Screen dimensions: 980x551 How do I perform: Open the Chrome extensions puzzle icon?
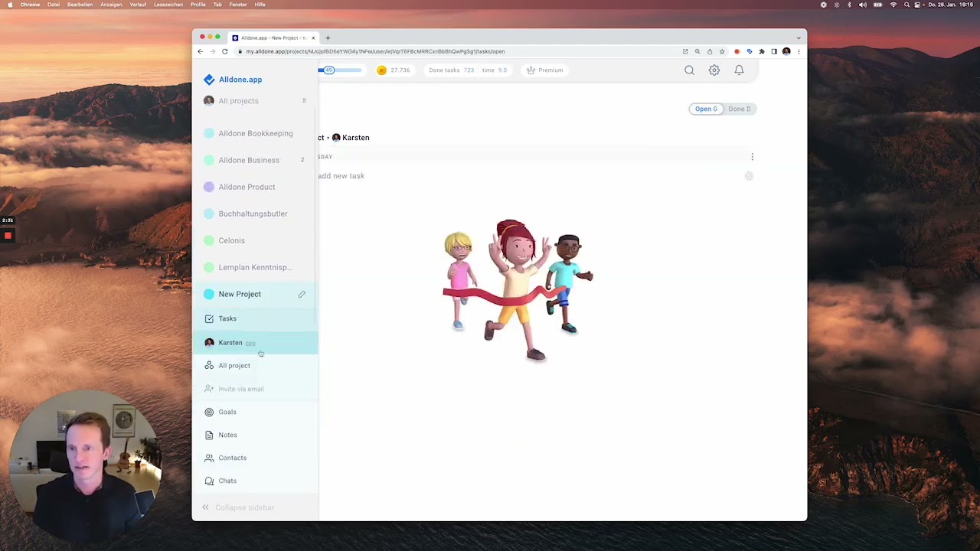pos(762,51)
